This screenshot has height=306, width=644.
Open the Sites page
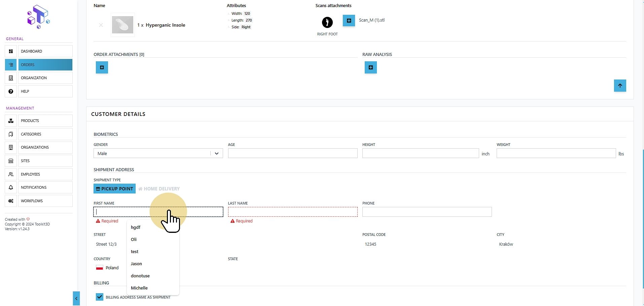[45, 161]
